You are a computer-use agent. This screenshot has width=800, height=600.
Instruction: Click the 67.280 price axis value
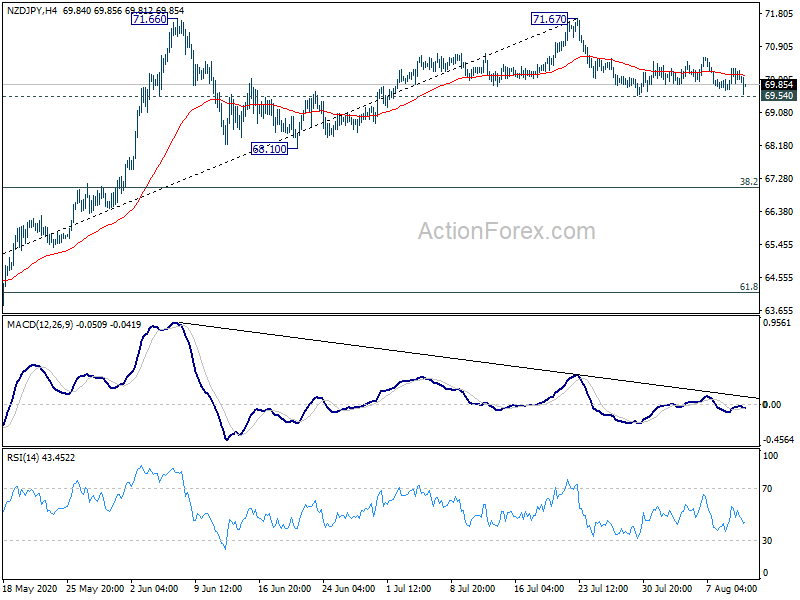point(779,179)
